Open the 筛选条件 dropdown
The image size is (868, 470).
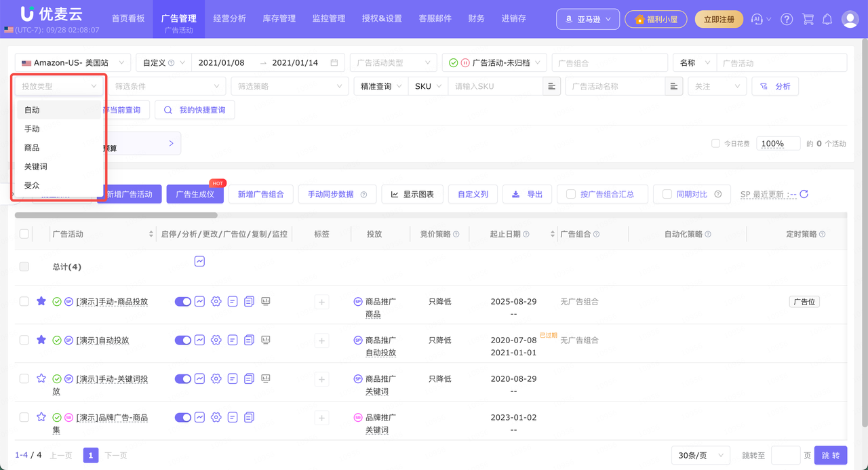point(167,86)
